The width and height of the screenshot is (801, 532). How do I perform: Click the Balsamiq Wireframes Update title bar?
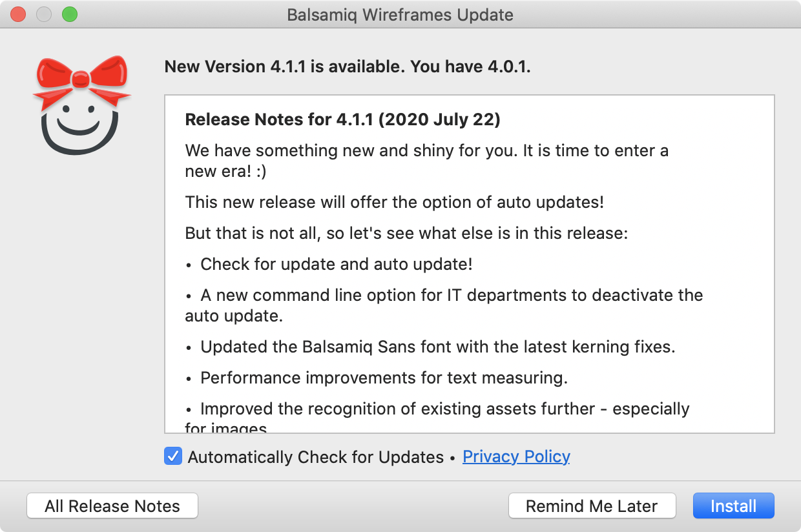pyautogui.click(x=400, y=14)
